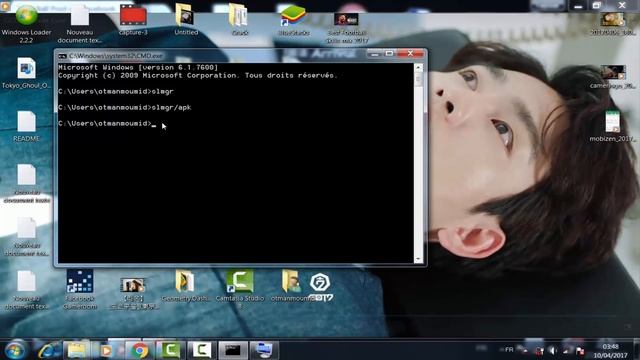Close the CMD.exe window

[410, 54]
